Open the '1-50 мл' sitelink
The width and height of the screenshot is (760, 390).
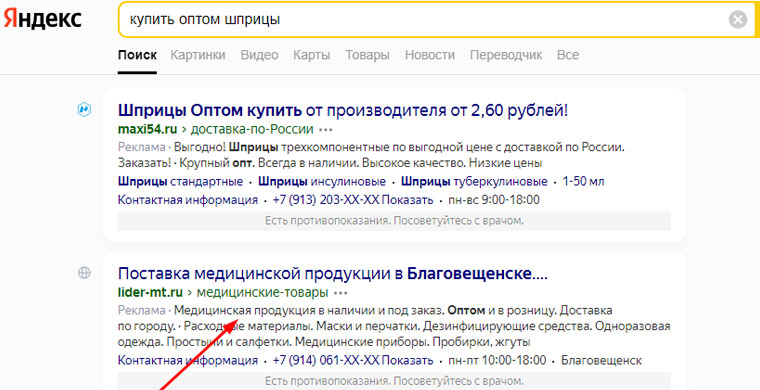pyautogui.click(x=584, y=182)
